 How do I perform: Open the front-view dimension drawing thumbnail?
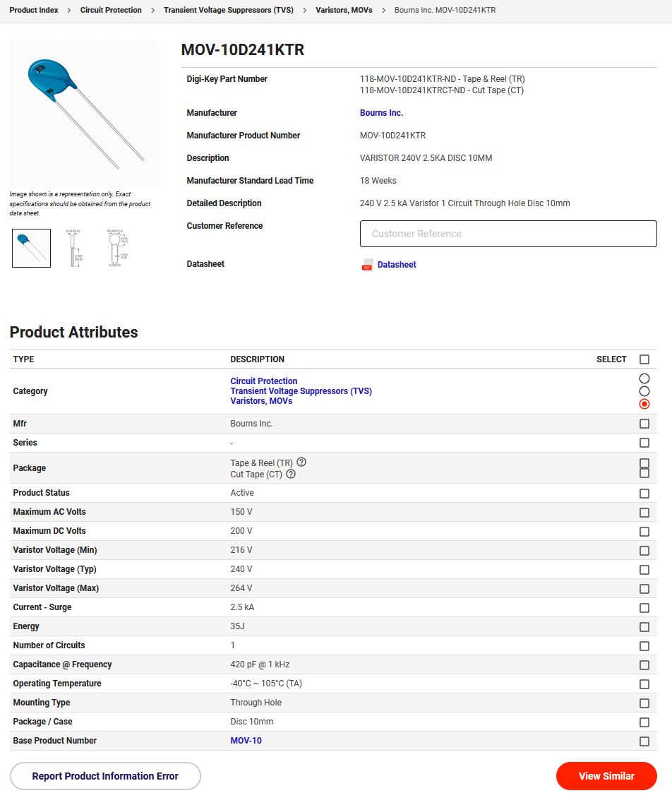coord(116,248)
